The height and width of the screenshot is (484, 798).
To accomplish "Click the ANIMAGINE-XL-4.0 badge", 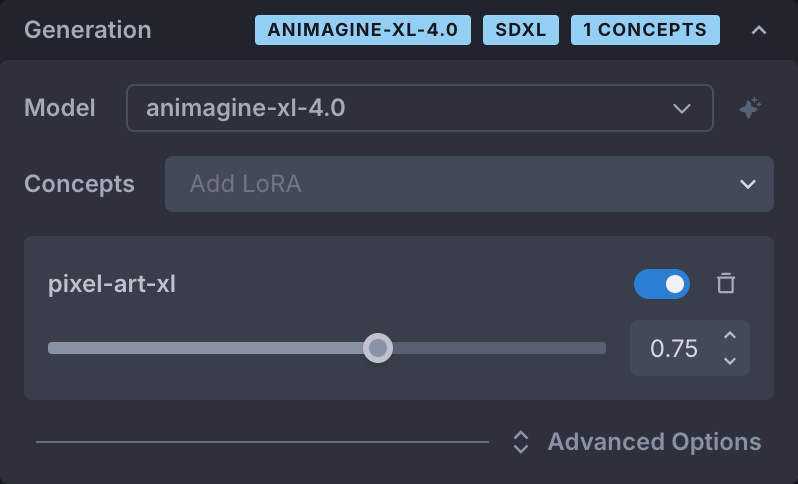I will pos(362,30).
